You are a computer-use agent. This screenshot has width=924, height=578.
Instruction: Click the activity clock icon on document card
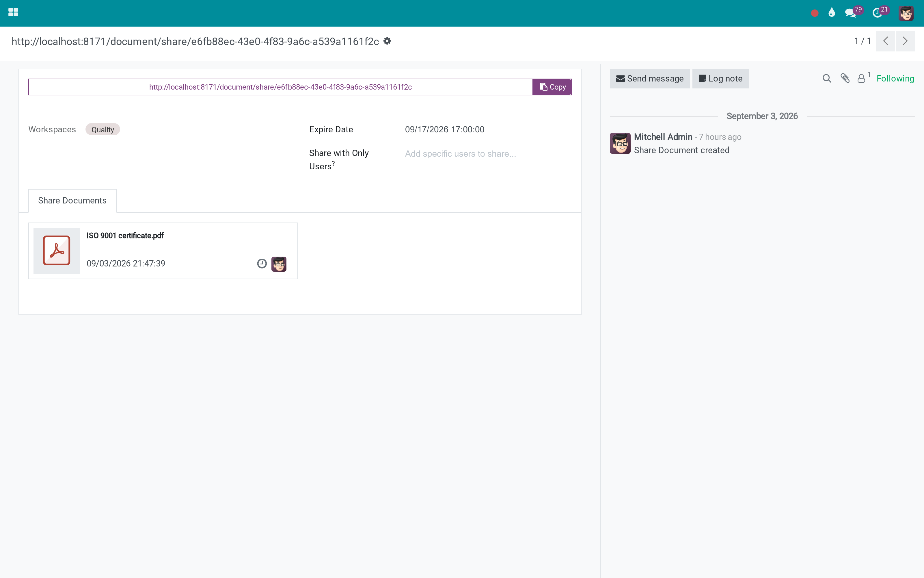pos(262,264)
